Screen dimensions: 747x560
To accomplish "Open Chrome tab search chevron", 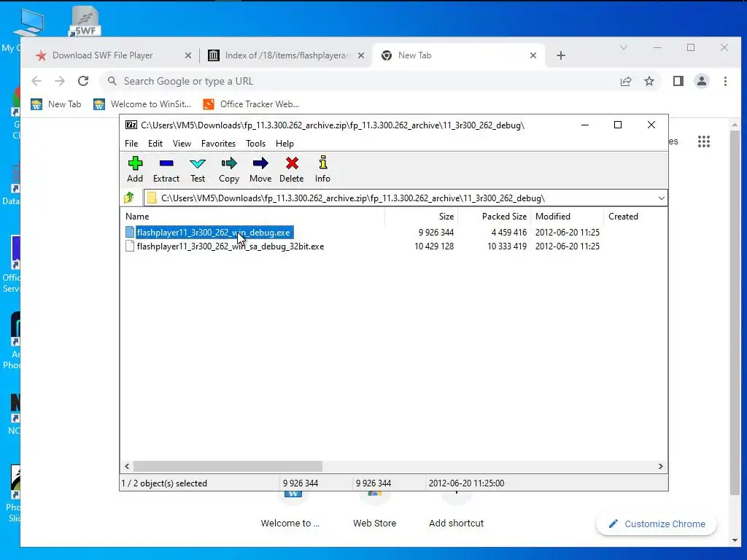I will pos(624,47).
